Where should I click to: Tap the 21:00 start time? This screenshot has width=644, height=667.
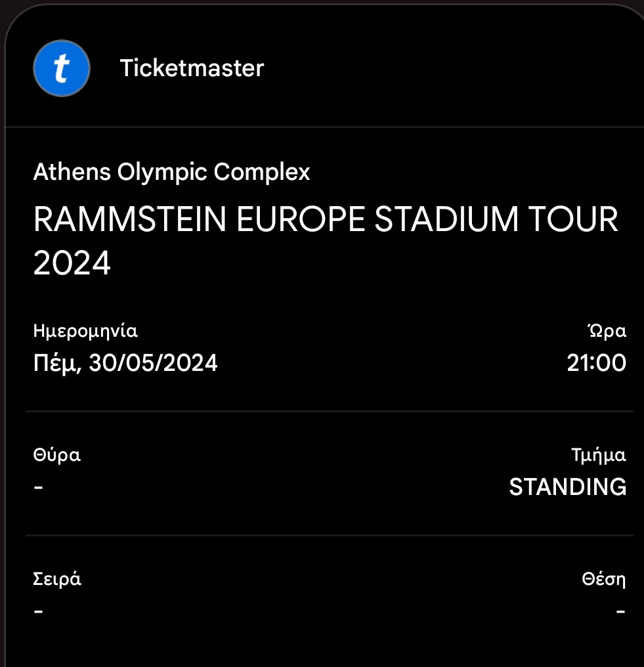pyautogui.click(x=597, y=363)
